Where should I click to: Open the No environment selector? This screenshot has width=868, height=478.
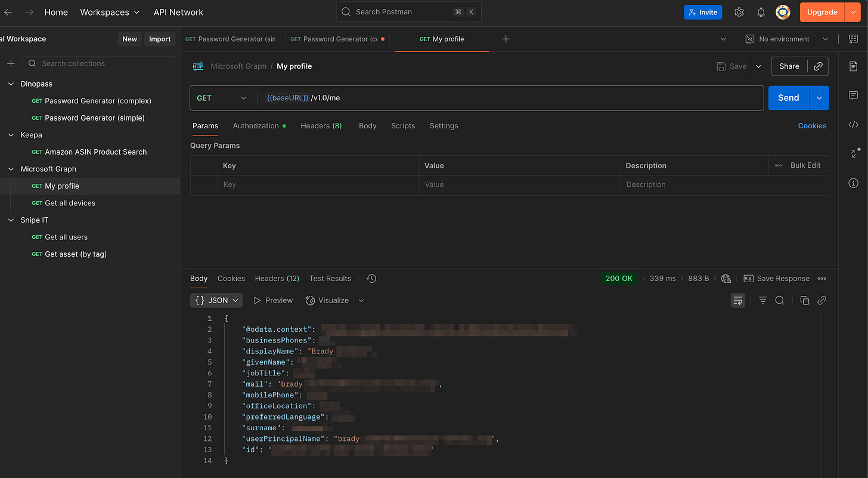point(787,39)
